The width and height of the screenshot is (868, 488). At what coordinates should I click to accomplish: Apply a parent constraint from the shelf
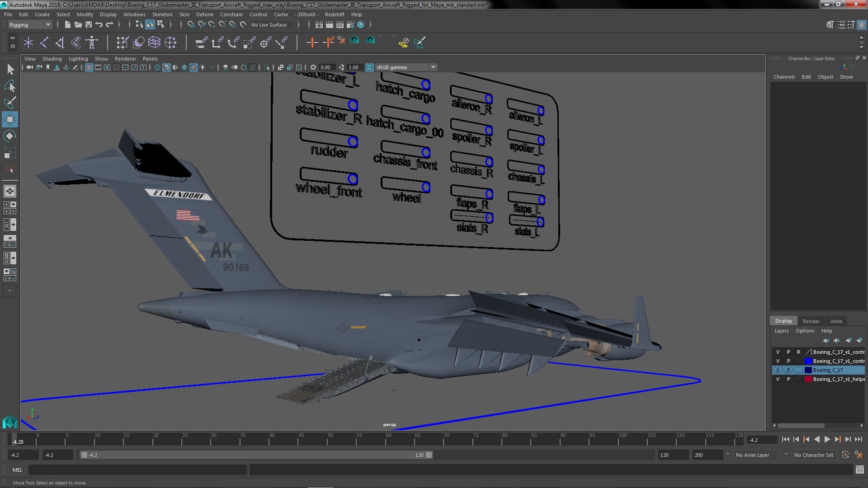click(x=201, y=43)
